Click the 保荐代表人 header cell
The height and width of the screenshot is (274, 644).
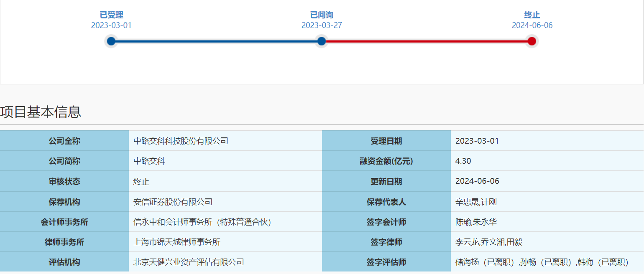(386, 202)
